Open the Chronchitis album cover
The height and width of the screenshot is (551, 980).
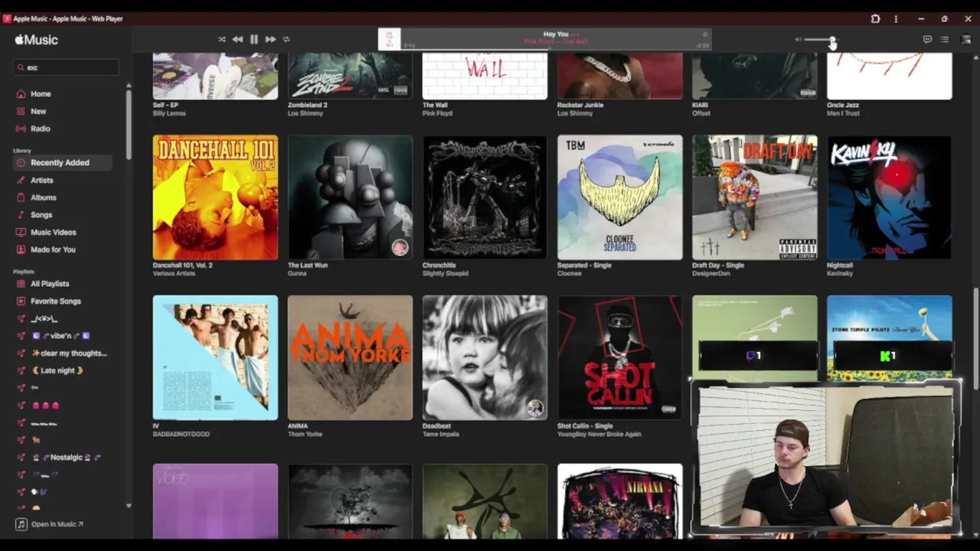tap(485, 197)
